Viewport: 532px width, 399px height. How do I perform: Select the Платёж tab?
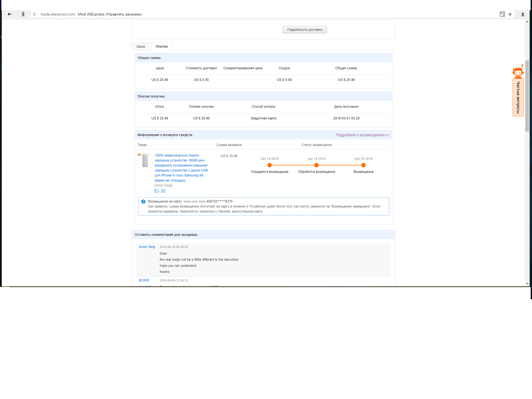(x=162, y=47)
